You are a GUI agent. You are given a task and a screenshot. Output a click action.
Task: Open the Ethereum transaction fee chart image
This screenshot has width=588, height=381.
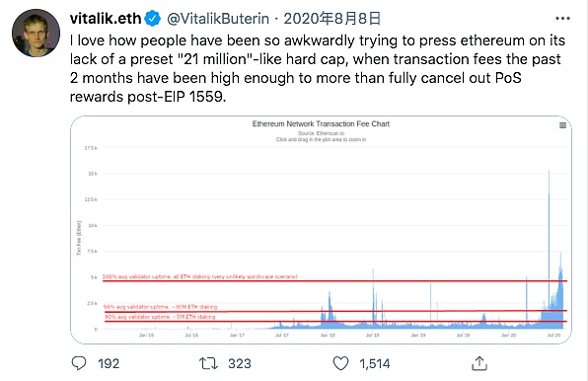click(x=321, y=230)
